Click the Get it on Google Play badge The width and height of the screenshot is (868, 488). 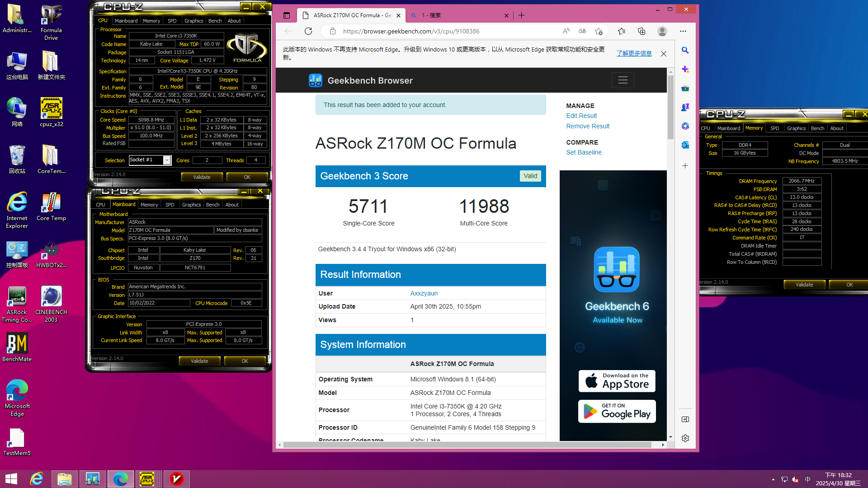[x=617, y=411]
